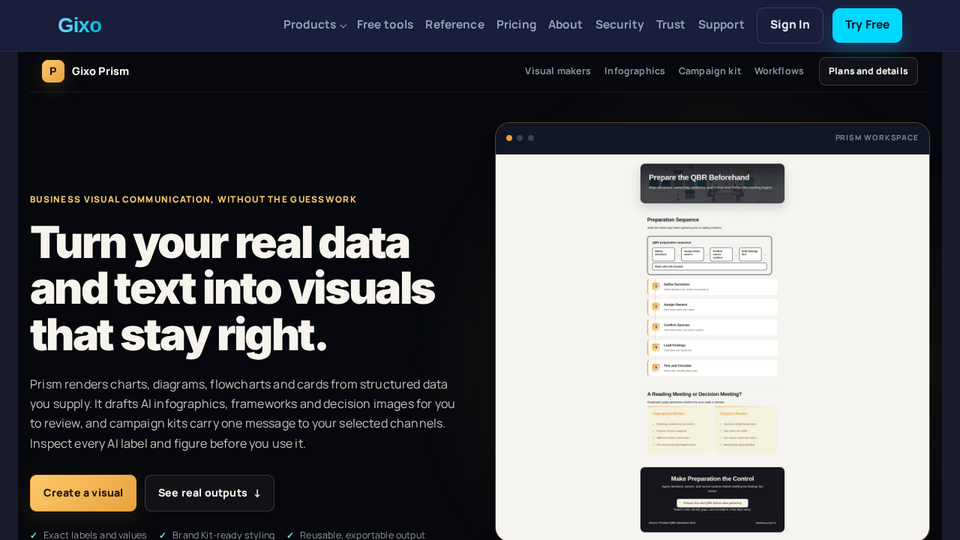Viewport: 960px width, 540px height.
Task: Click the Make Preparation the Control card
Action: (x=712, y=500)
